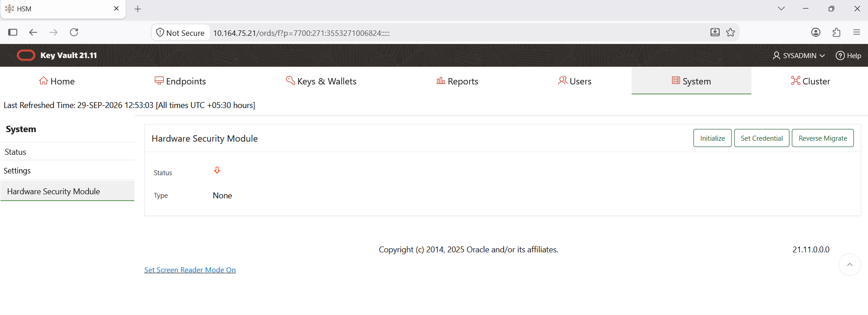Click the Oracle copyright notice text
The image size is (868, 315).
[468, 250]
